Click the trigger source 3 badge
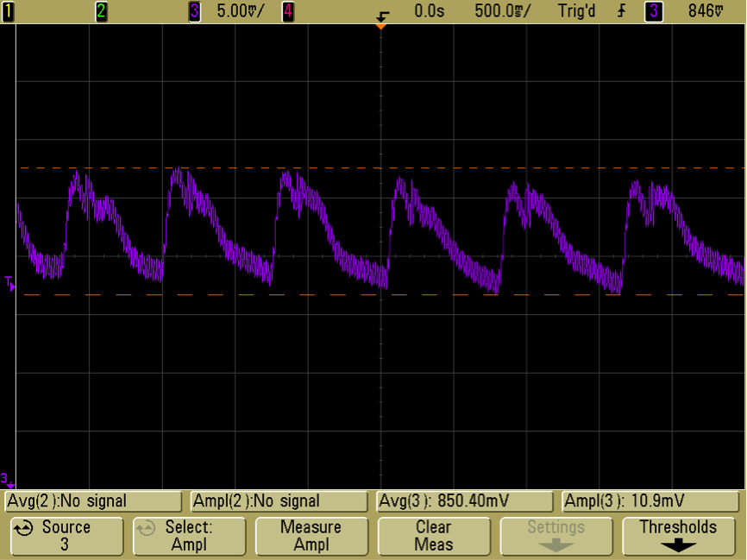The image size is (747, 560). (x=654, y=11)
